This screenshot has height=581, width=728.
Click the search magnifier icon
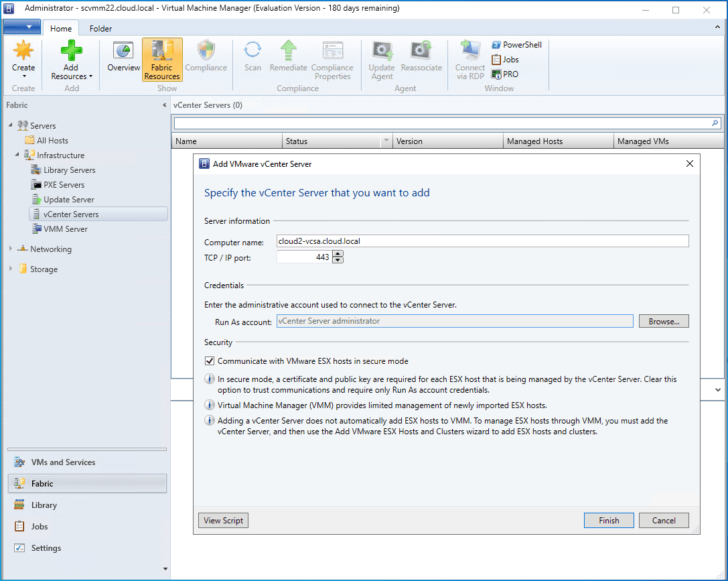[x=715, y=123]
